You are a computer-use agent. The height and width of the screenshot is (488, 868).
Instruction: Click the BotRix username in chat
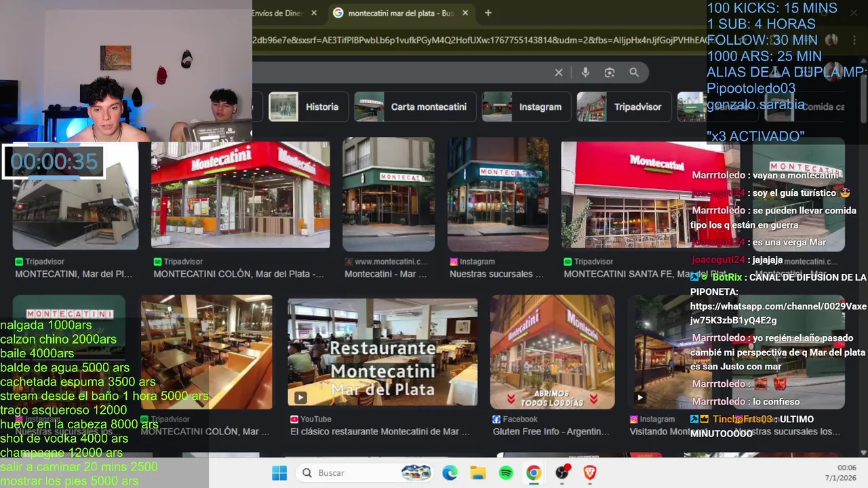[x=728, y=277]
